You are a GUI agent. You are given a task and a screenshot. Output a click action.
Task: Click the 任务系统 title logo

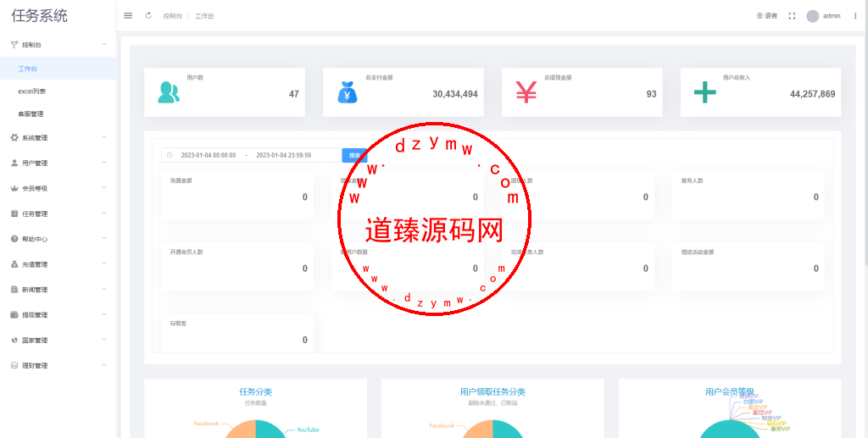pyautogui.click(x=39, y=15)
